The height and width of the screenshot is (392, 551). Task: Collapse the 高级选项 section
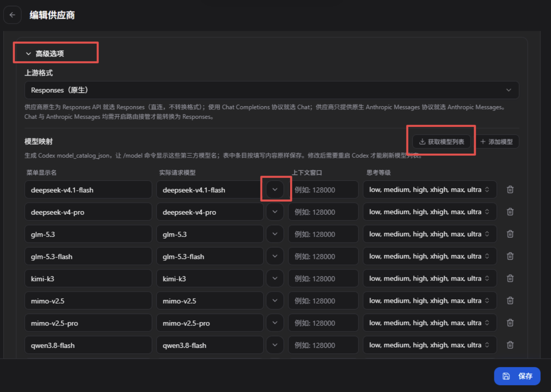[x=45, y=54]
